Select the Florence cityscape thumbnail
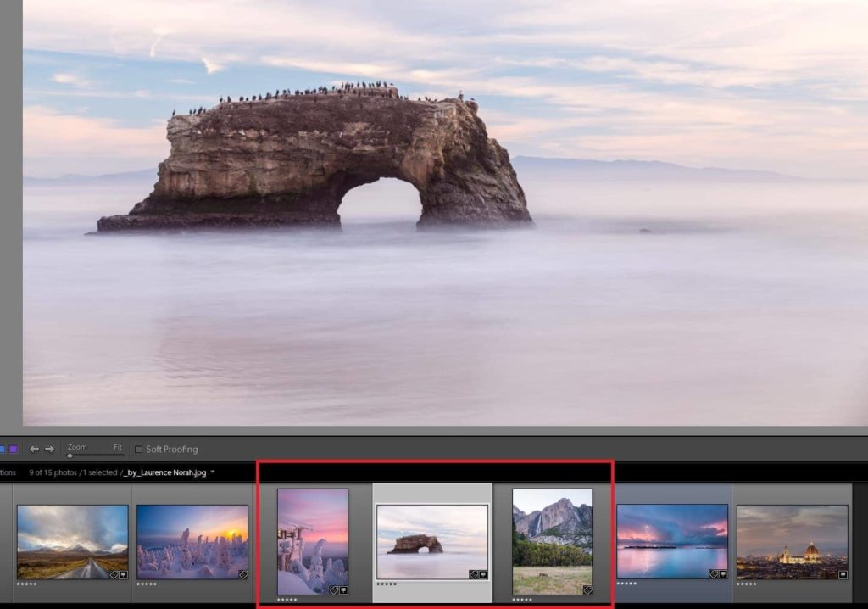Screen dimensions: 868x609 [792, 543]
